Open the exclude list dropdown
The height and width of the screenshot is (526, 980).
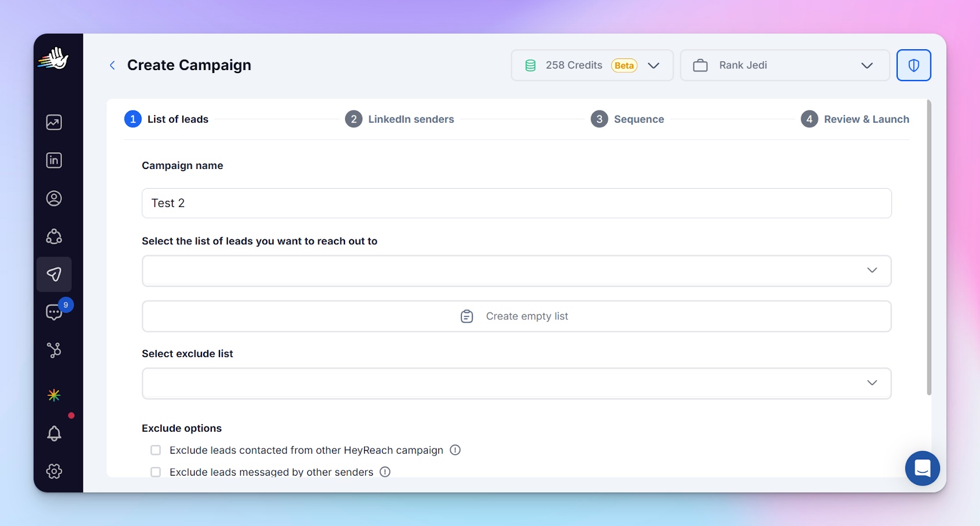click(x=516, y=383)
